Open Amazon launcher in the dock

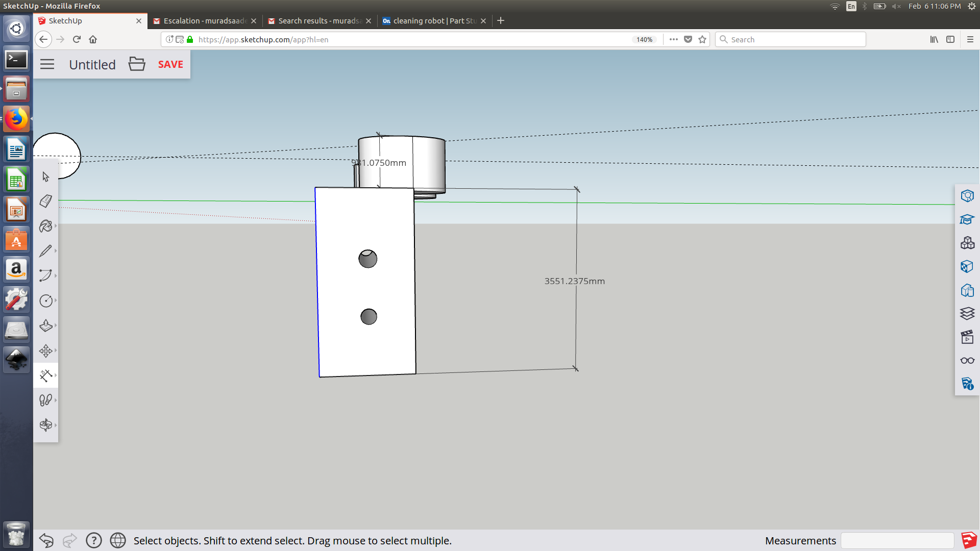16,269
